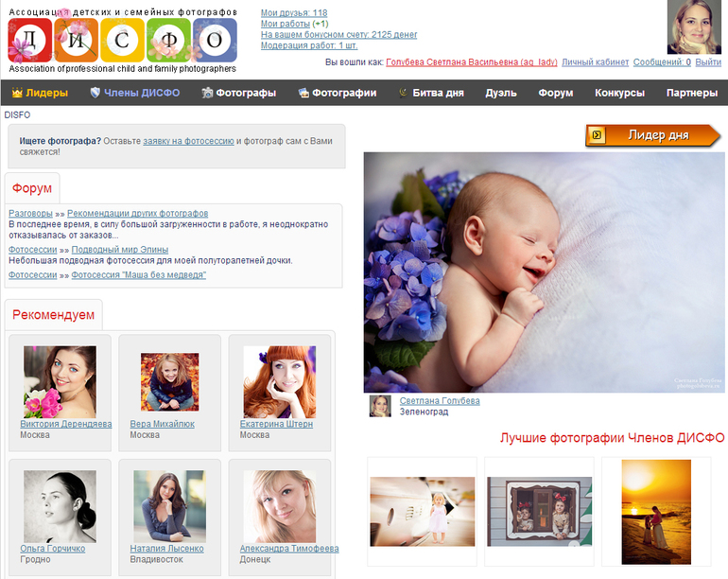This screenshot has width=728, height=579.
Task: Open Модерация работ: 1 шт. link
Action: [x=309, y=45]
